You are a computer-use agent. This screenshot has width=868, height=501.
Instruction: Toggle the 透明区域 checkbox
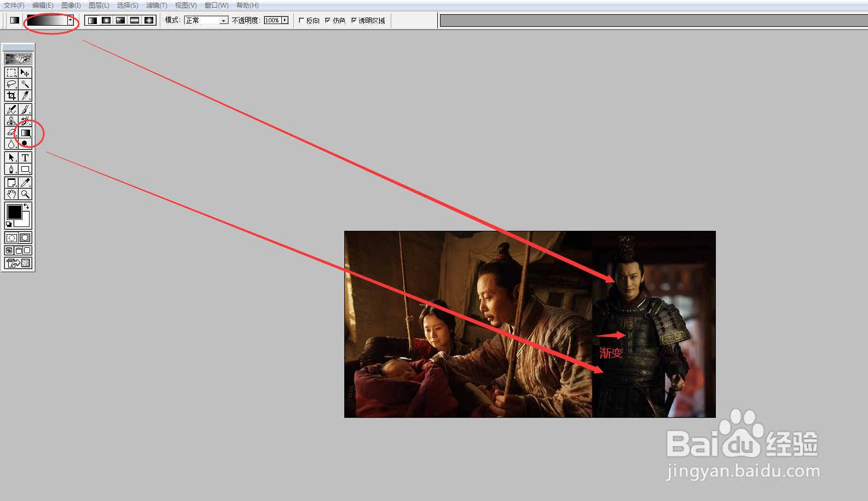coord(354,20)
